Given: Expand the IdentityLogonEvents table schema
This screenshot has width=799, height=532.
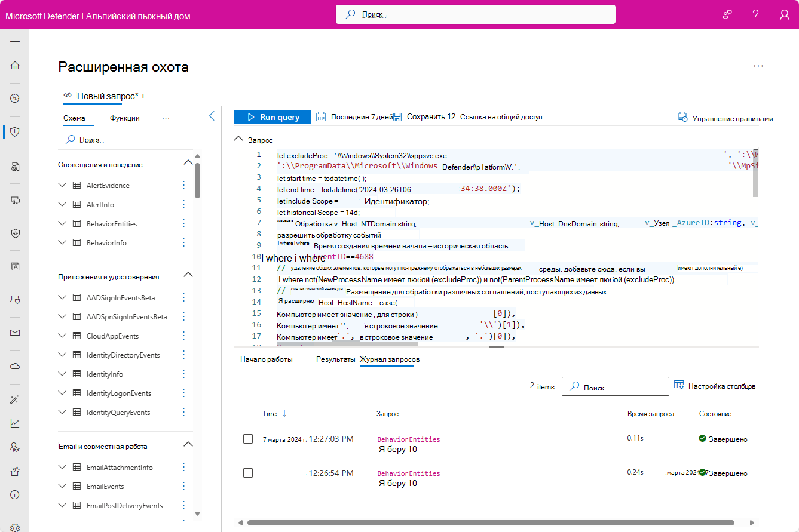Looking at the screenshot, I should tap(62, 393).
